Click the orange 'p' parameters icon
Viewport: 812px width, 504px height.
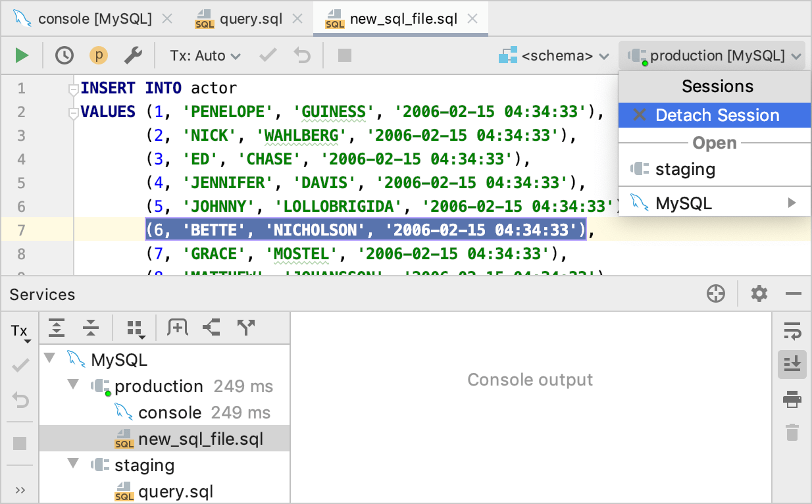tap(99, 56)
